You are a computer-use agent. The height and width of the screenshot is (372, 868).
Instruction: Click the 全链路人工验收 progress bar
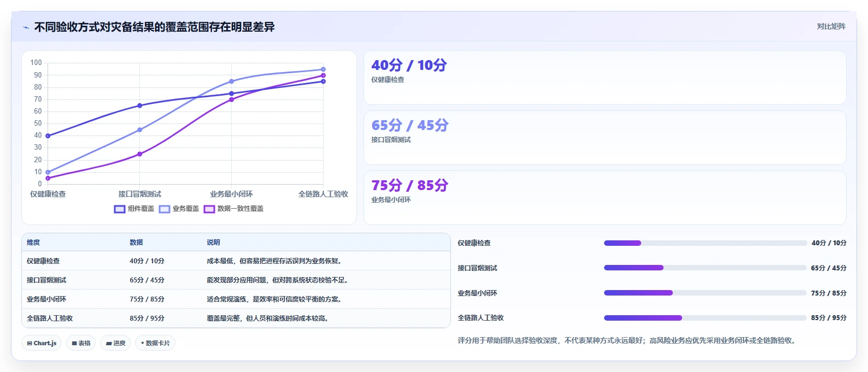click(705, 318)
